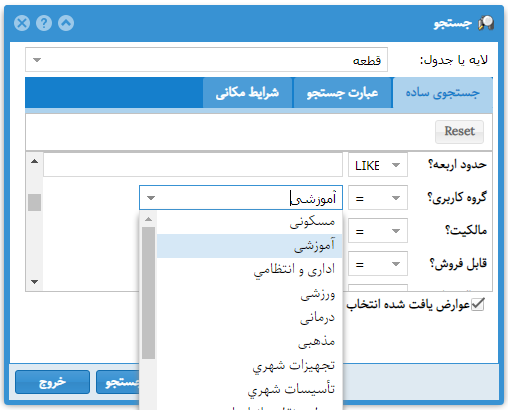Click the خروج button
Viewport: 508px width, 410px height.
[x=52, y=382]
